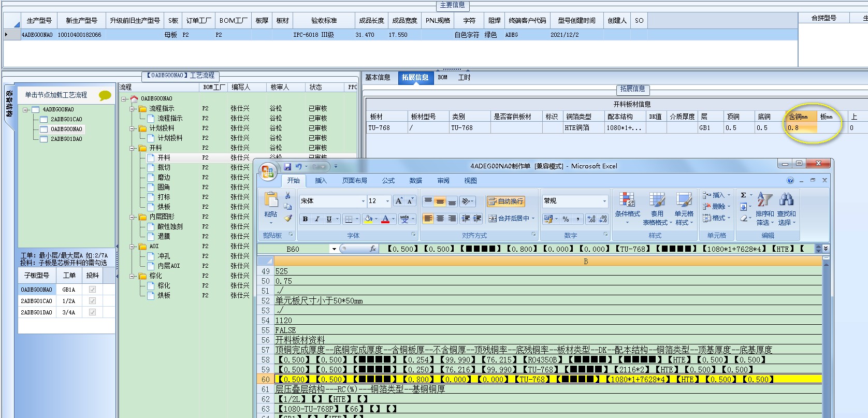The image size is (868, 418).
Task: Toggle Bold formatting in Excel
Action: 305,219
